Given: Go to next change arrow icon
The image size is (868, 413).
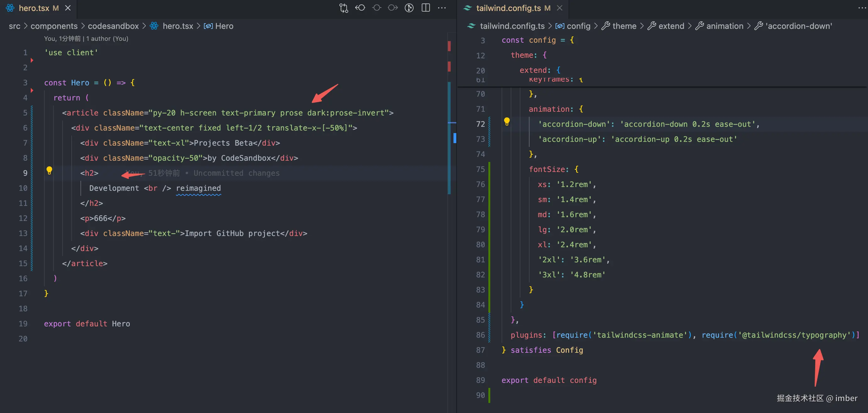Looking at the screenshot, I should click(x=393, y=8).
